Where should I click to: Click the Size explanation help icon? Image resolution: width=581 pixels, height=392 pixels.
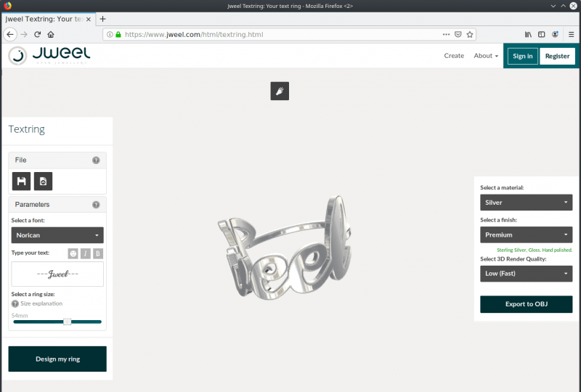click(15, 303)
